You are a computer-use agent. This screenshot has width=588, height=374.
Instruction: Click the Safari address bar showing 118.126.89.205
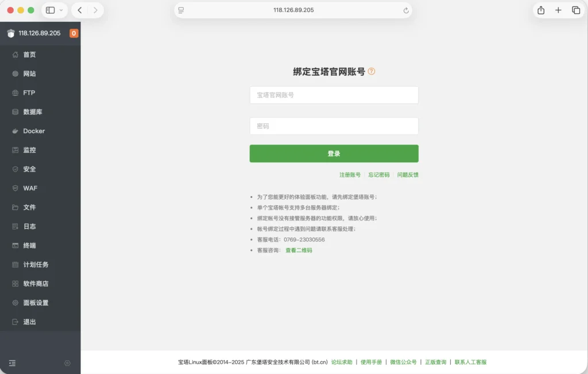click(293, 10)
